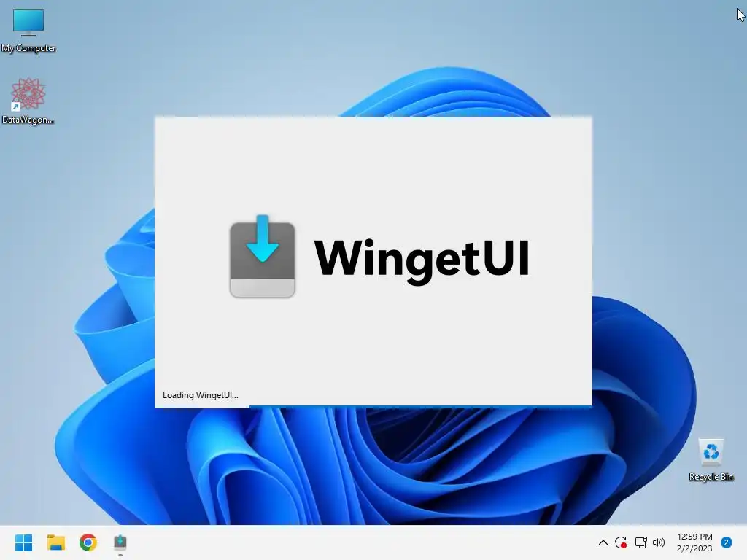This screenshot has height=560, width=747.
Task: Select the Recycle Bin icon
Action: tap(711, 459)
